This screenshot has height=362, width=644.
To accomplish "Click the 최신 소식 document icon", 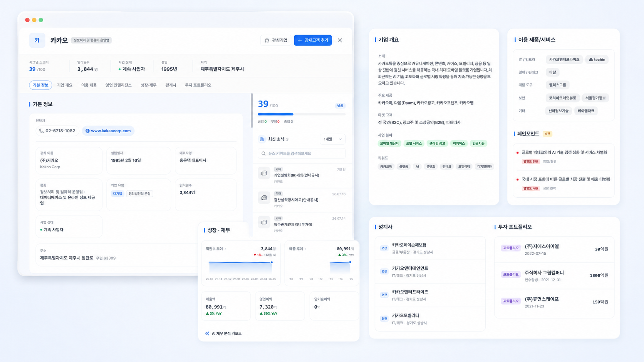I will [262, 139].
